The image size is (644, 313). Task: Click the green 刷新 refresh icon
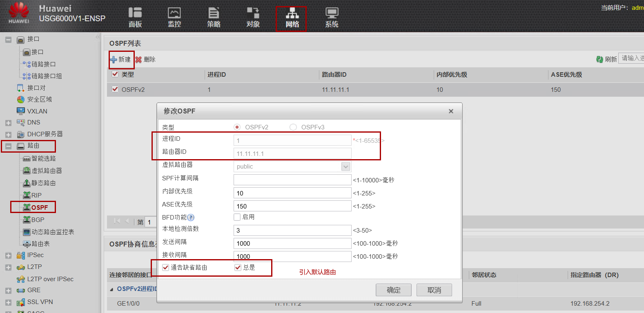tap(599, 59)
